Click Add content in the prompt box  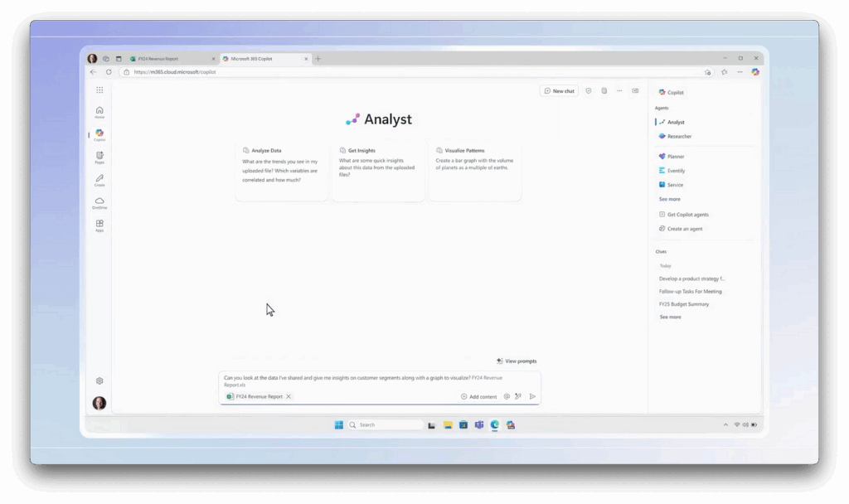click(x=478, y=396)
